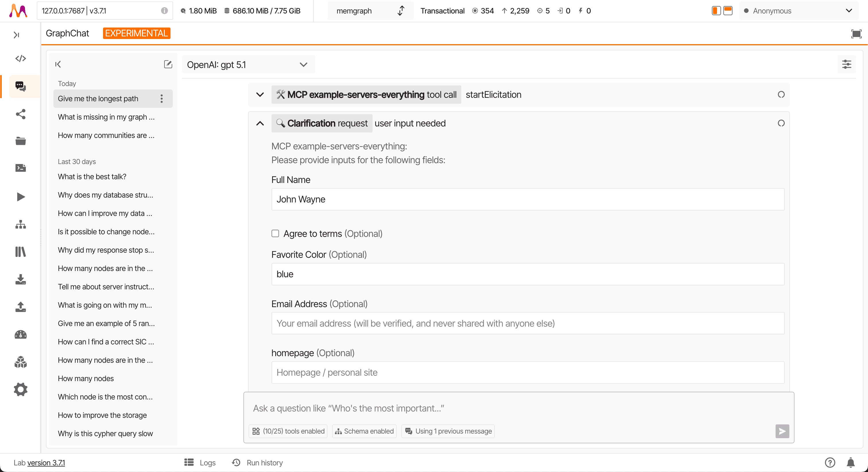Click the Lab version 3.7.1 link
The image size is (868, 472).
46,463
